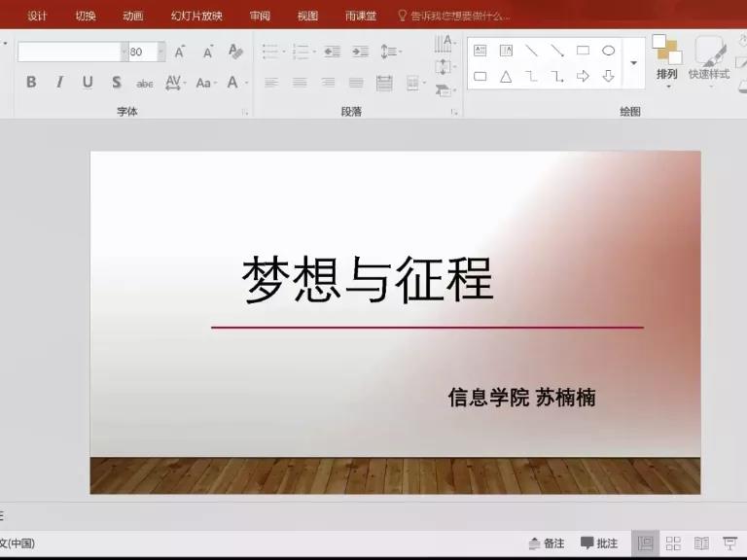Expand the shapes gallery list
This screenshot has height=560, width=747.
(x=634, y=63)
